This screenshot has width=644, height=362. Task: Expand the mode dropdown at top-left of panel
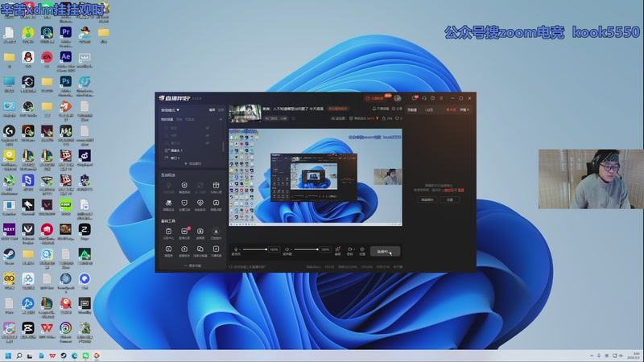[170, 110]
